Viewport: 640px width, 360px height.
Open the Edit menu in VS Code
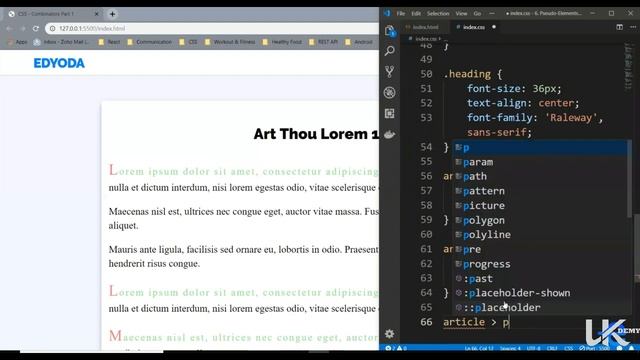point(416,13)
